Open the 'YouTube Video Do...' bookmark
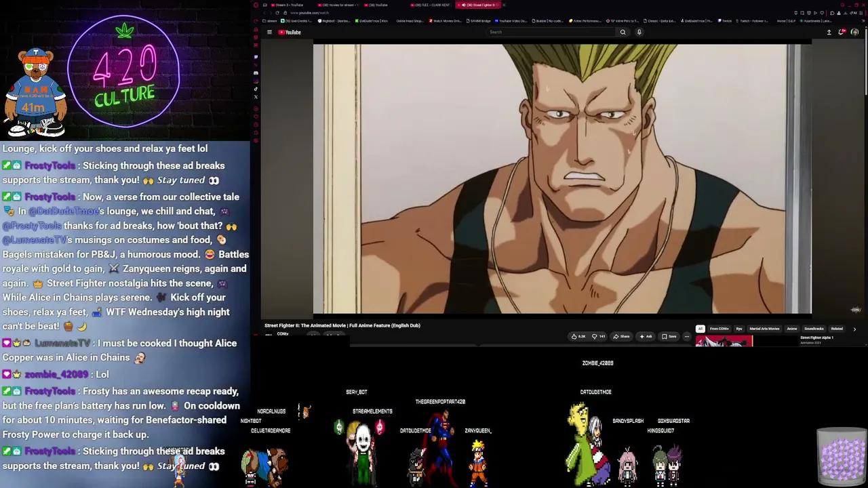Image resolution: width=868 pixels, height=488 pixels. 511,21
